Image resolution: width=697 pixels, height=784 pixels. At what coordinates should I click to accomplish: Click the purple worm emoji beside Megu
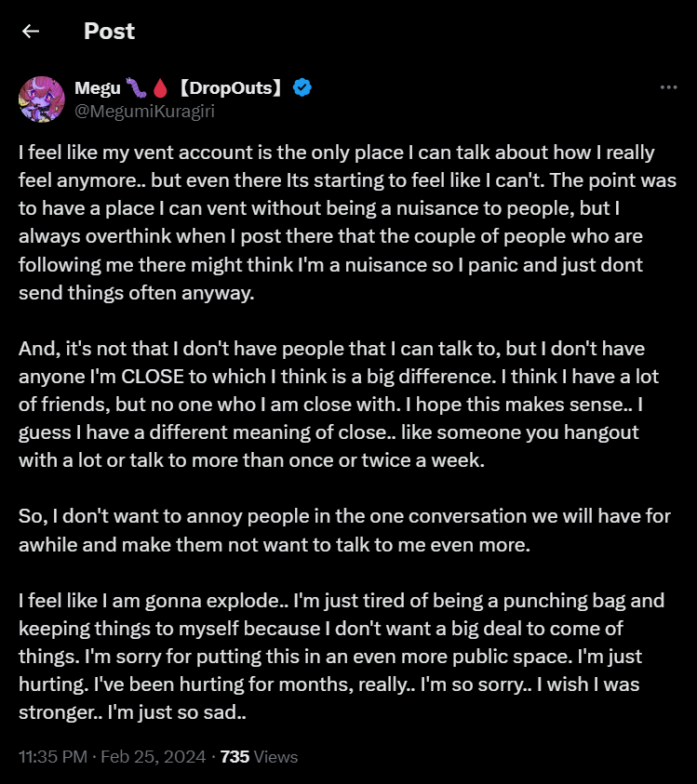click(x=136, y=88)
